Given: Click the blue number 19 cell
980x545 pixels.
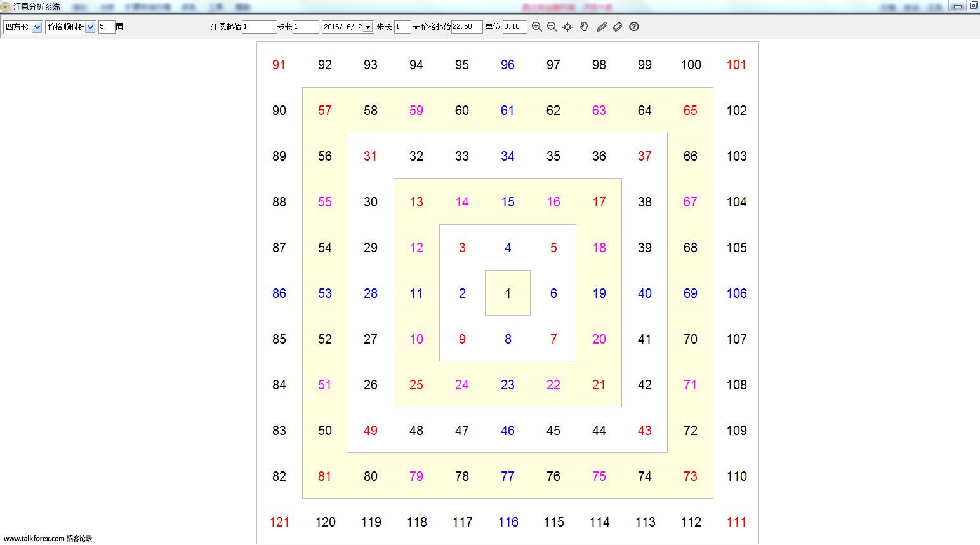Looking at the screenshot, I should 599,293.
